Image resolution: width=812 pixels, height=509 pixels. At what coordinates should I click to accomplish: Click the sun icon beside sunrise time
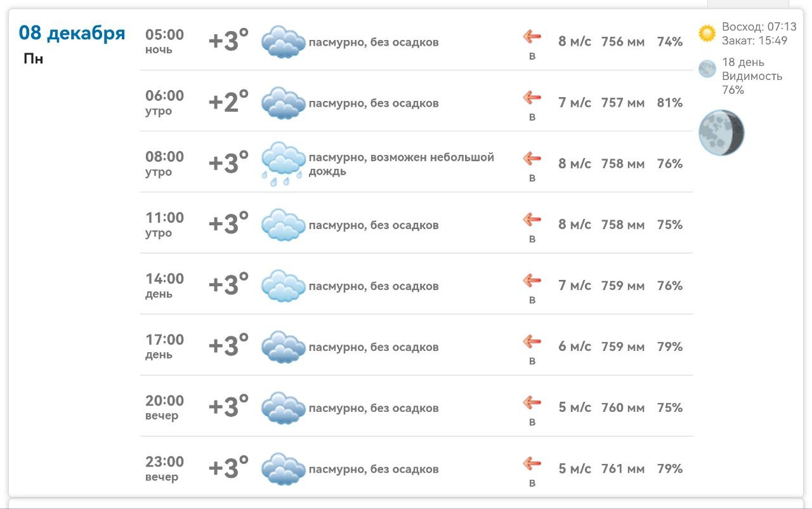point(707,34)
